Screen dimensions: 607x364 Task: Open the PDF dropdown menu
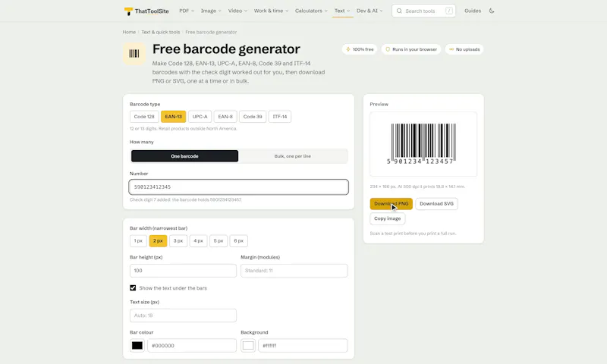point(187,11)
